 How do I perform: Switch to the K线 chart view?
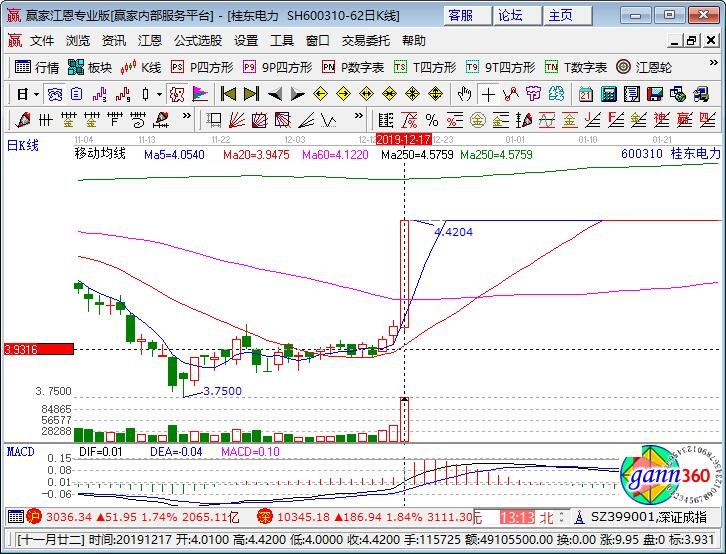141,68
